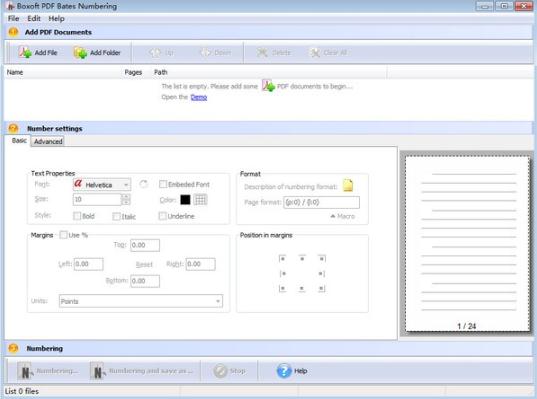The width and height of the screenshot is (537, 399).
Task: Check the Use % margins option
Action: (x=63, y=235)
